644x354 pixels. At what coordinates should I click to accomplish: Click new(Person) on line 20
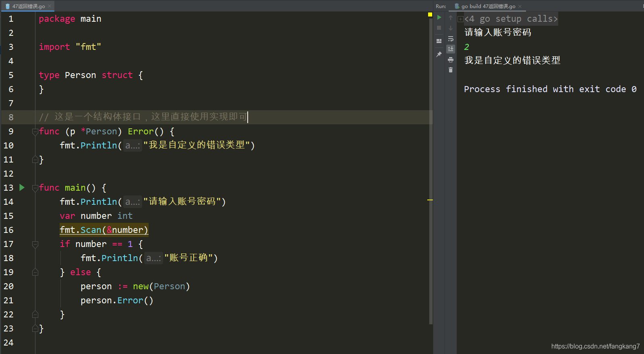click(161, 286)
